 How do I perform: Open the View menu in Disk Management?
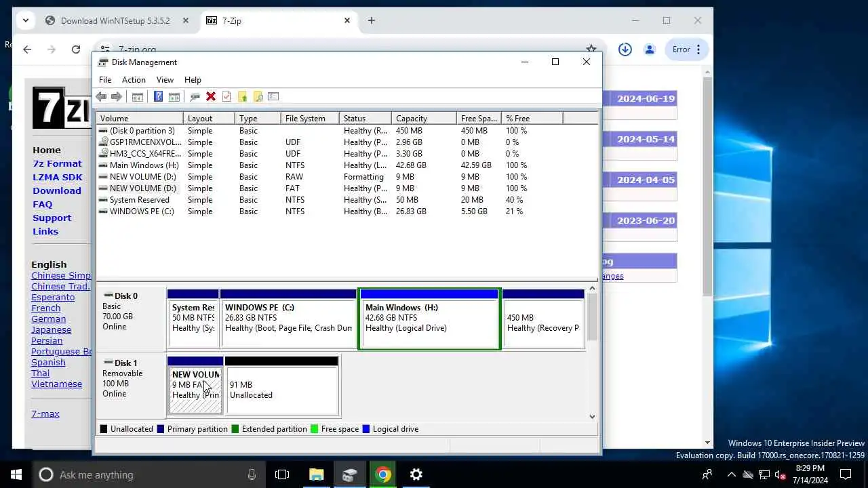165,80
